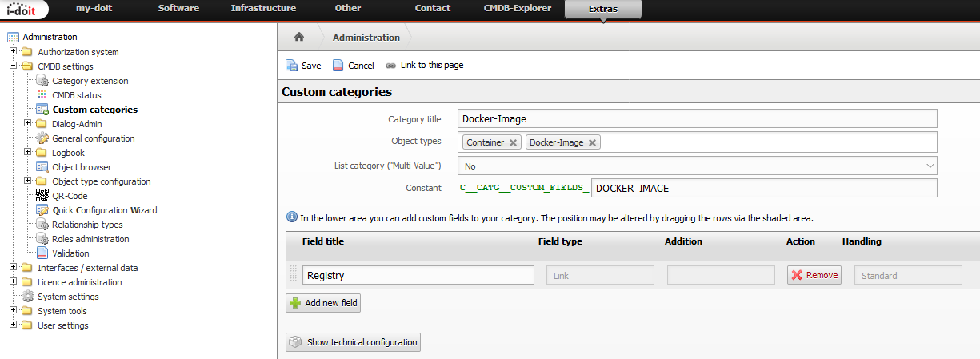Screen dimensions: 980x359
Task: Open the Infrastructure menu
Action: point(263,8)
